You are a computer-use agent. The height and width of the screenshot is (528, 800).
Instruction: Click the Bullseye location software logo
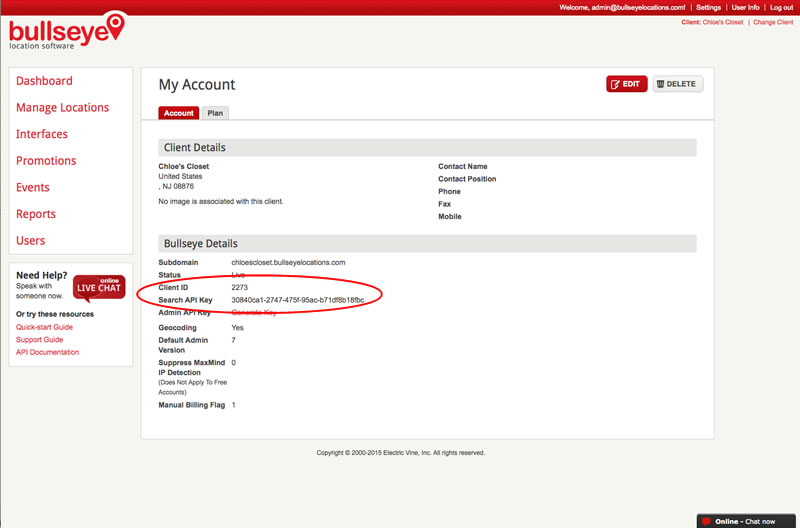coord(66,31)
